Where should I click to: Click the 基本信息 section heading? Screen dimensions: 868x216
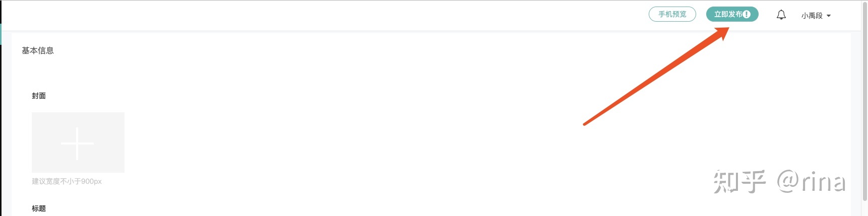(38, 50)
